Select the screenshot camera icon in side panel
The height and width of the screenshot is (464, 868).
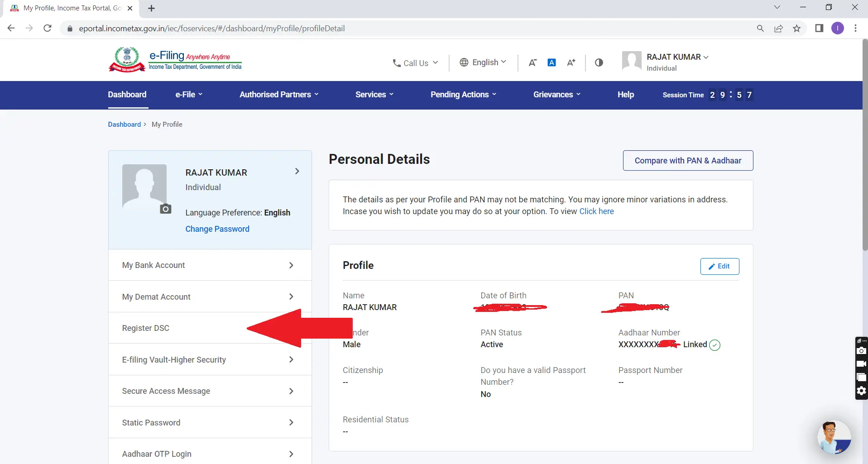click(861, 350)
